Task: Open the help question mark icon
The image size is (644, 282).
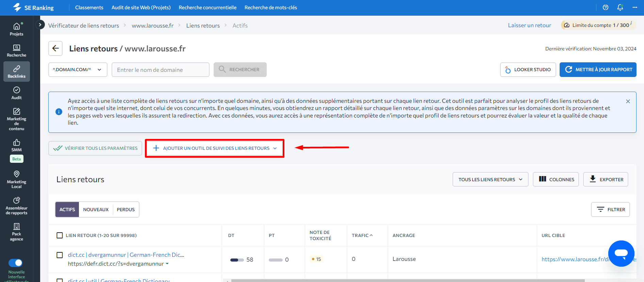Action: click(x=605, y=7)
